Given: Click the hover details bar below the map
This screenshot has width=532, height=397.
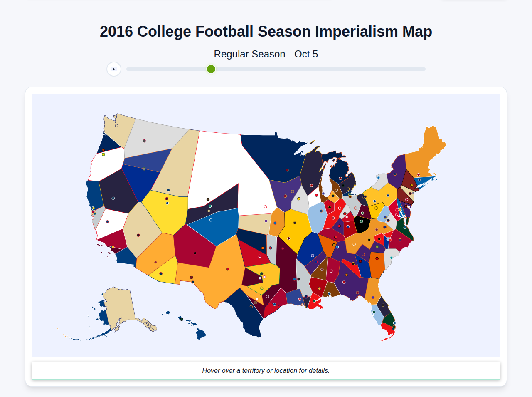Looking at the screenshot, I should click(266, 370).
